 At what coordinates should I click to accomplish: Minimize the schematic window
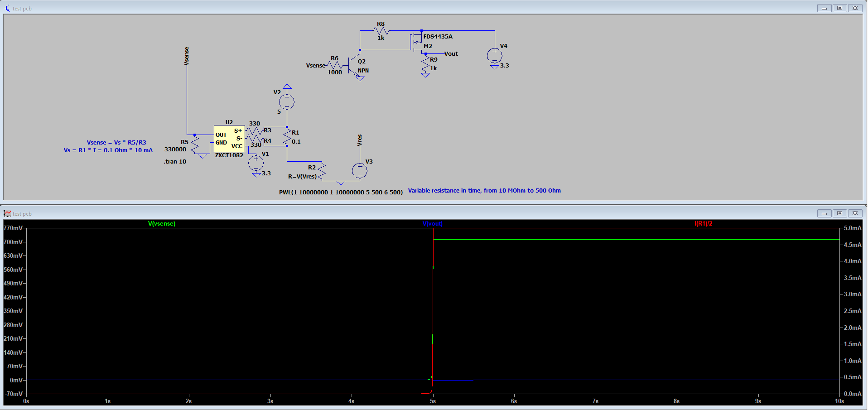(824, 8)
